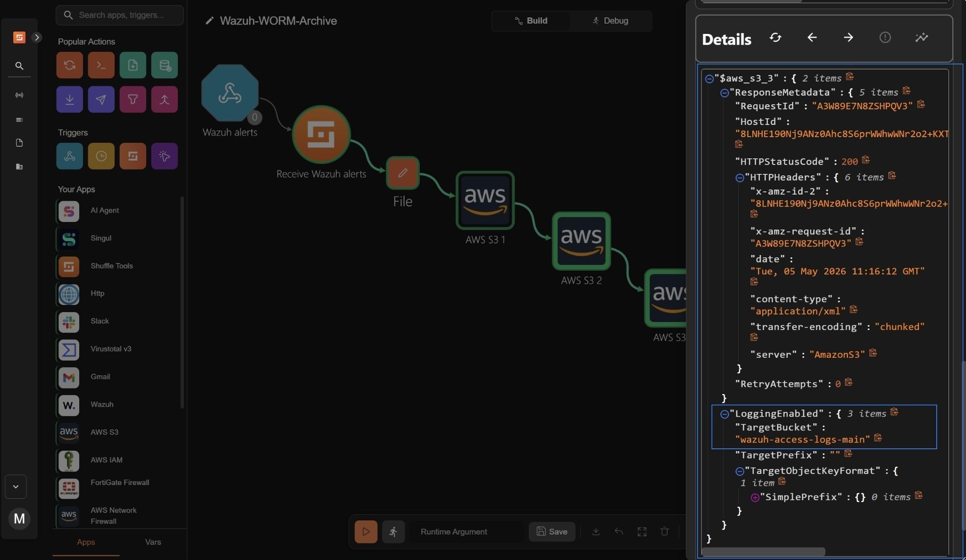This screenshot has width=966, height=560.
Task: Click the datastore popular action icon
Action: point(164,65)
